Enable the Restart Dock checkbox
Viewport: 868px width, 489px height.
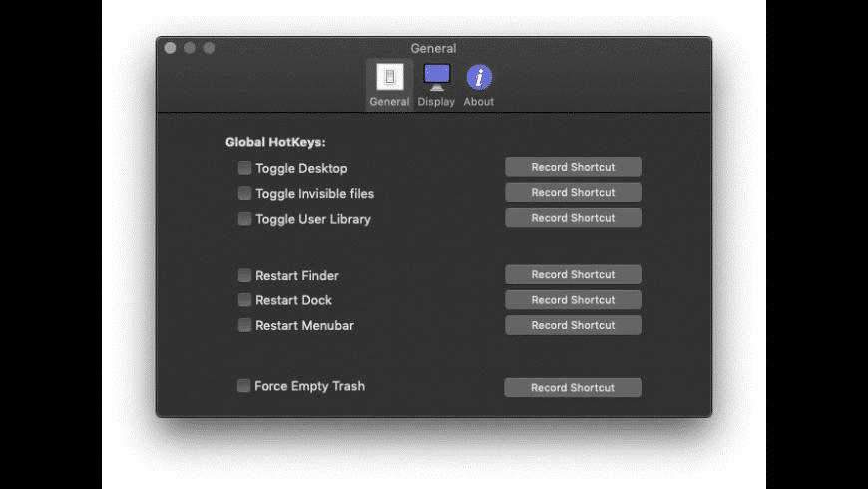pos(244,300)
